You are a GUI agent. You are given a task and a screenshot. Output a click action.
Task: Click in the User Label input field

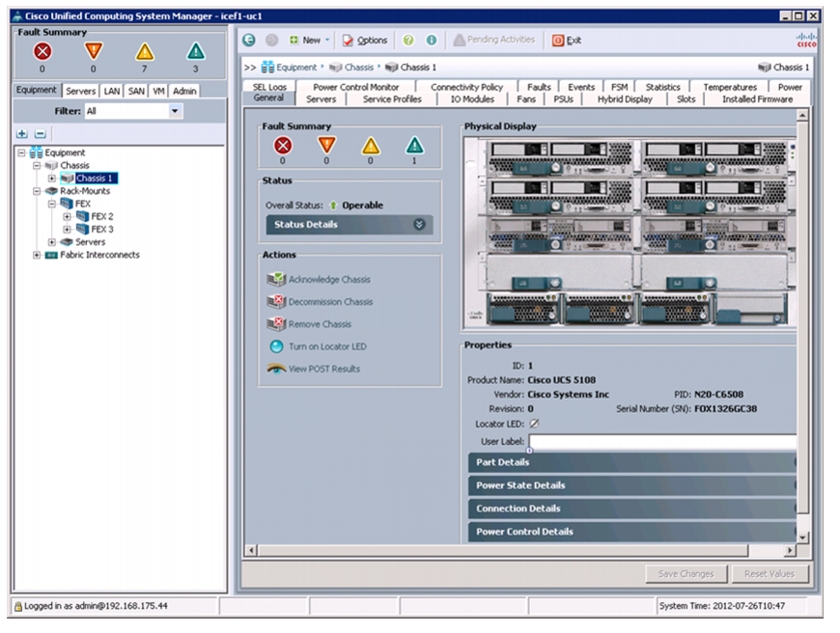click(662, 442)
